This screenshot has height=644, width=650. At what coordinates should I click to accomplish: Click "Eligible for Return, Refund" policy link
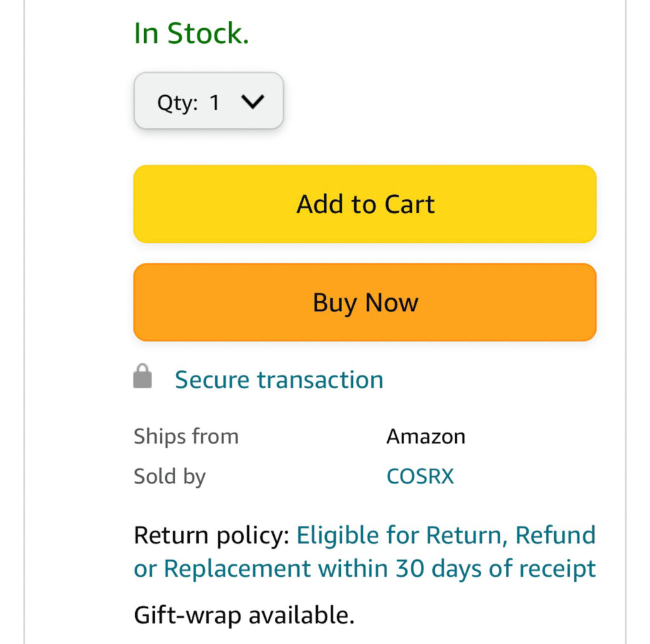446,536
